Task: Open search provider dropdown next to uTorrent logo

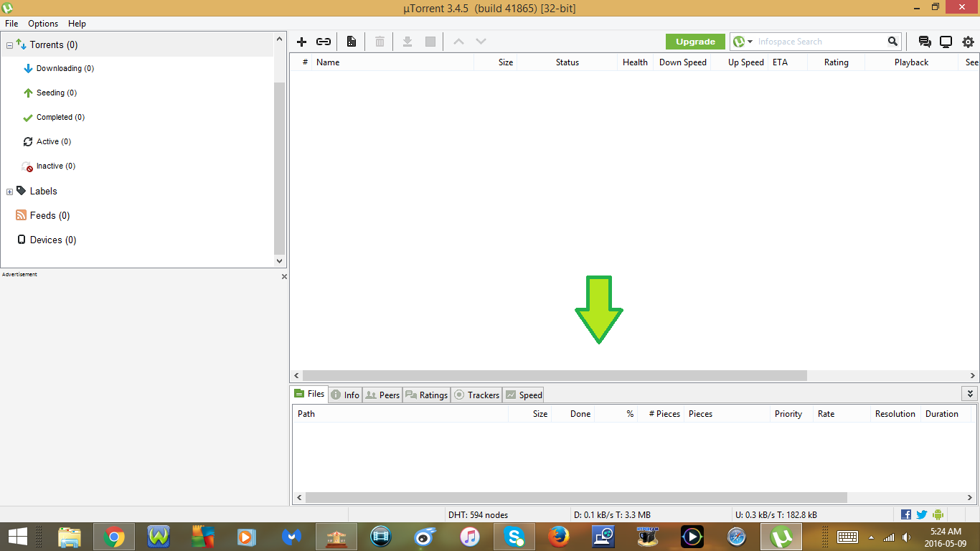Action: [750, 42]
